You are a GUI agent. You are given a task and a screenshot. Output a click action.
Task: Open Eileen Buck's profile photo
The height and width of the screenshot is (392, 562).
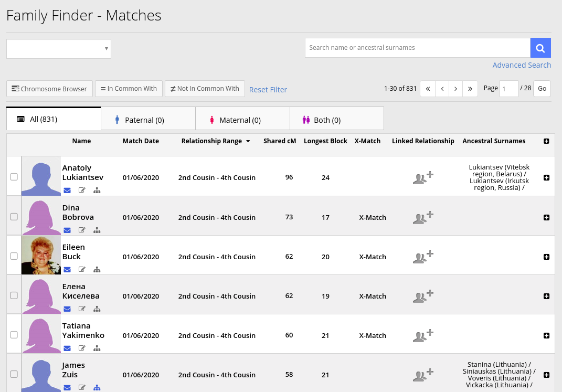pos(41,255)
